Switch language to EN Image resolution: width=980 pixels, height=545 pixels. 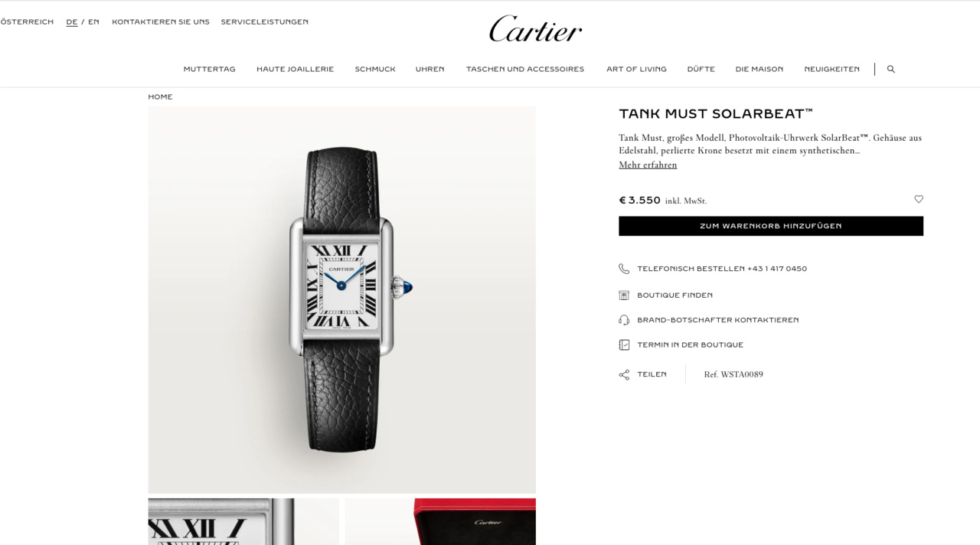tap(93, 22)
